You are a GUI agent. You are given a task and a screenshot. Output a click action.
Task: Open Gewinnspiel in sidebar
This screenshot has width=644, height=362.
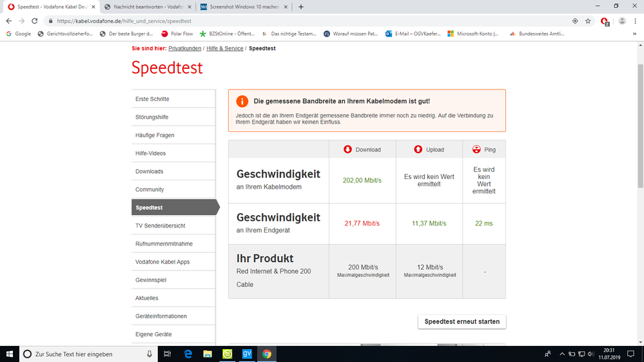point(173,280)
